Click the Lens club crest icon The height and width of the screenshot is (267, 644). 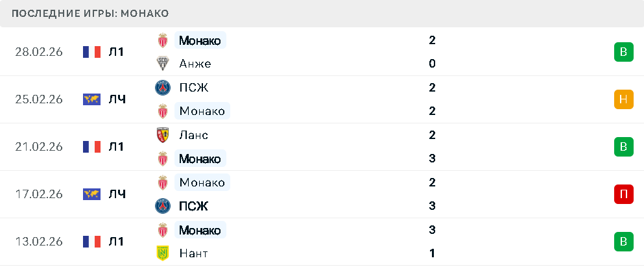pos(163,135)
